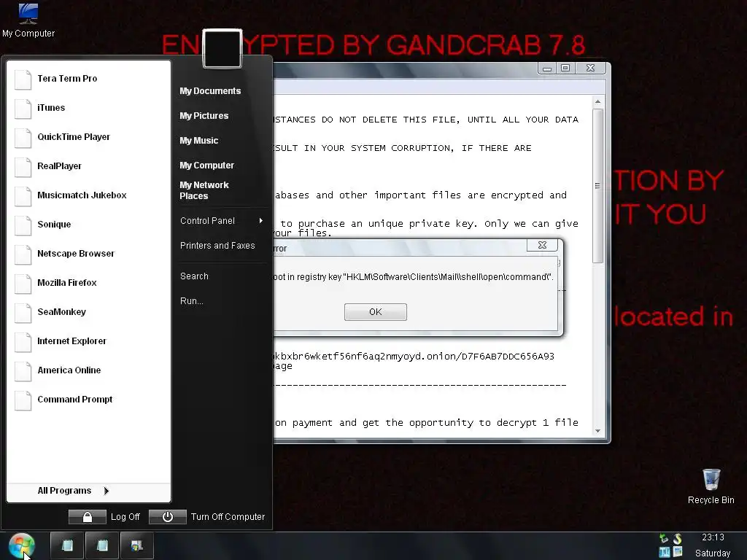The image size is (747, 560).
Task: Click OK in the error dialog
Action: 376,312
